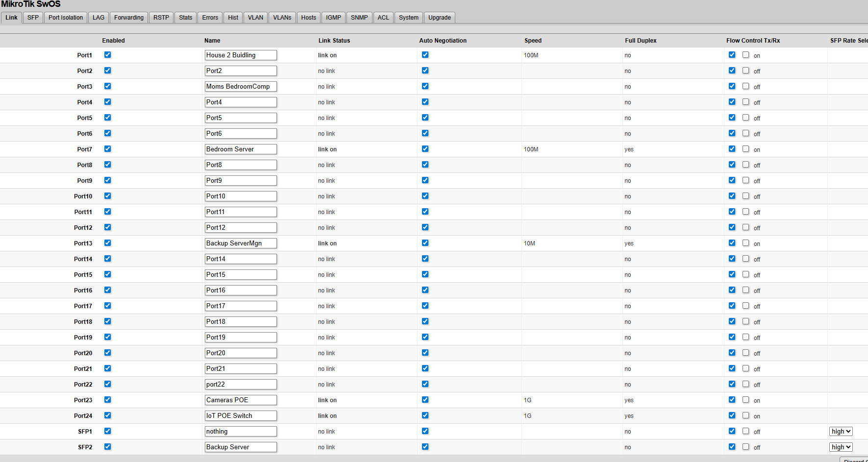Select the RSTP tab
This screenshot has height=462, width=868.
tap(161, 18)
